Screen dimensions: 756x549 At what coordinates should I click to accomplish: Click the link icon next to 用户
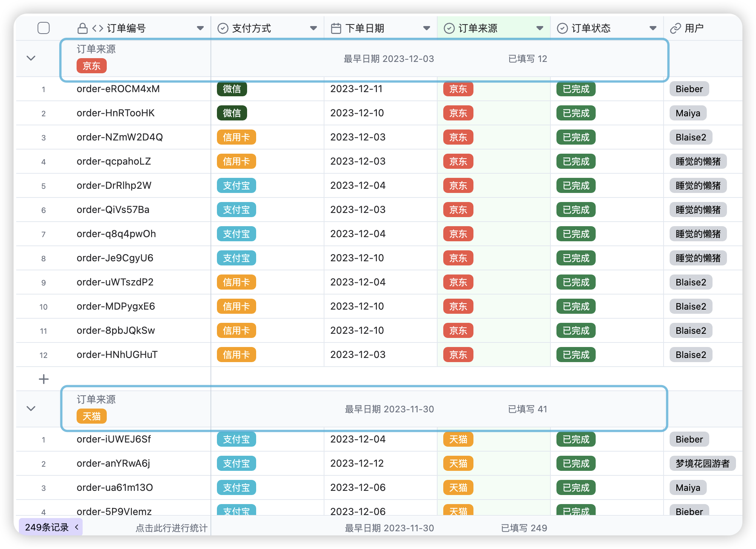coord(675,28)
